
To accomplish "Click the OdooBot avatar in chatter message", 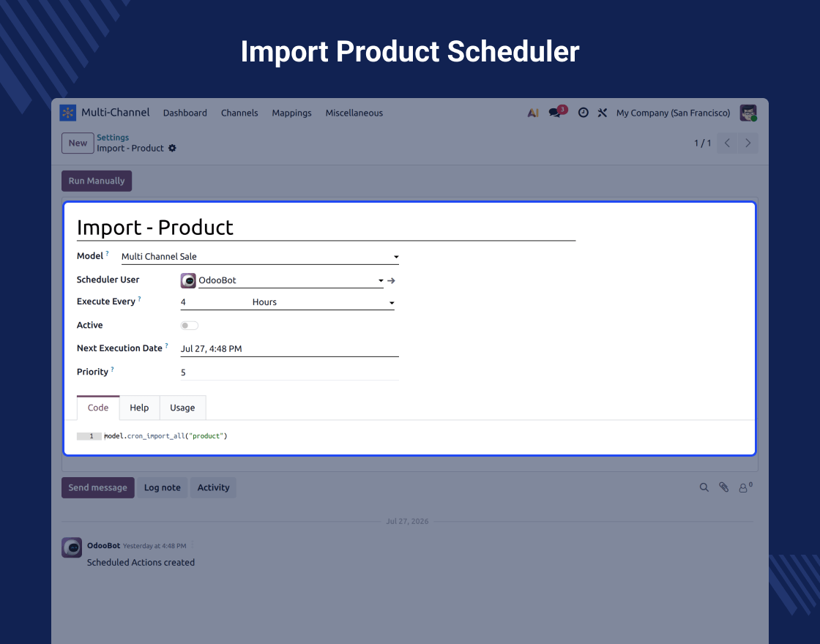I will 72,547.
